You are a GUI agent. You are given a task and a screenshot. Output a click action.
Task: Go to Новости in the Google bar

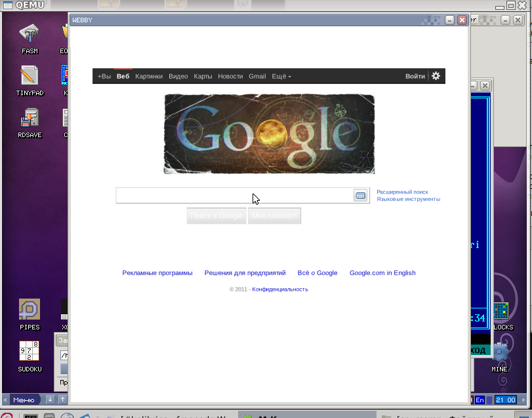tap(230, 76)
